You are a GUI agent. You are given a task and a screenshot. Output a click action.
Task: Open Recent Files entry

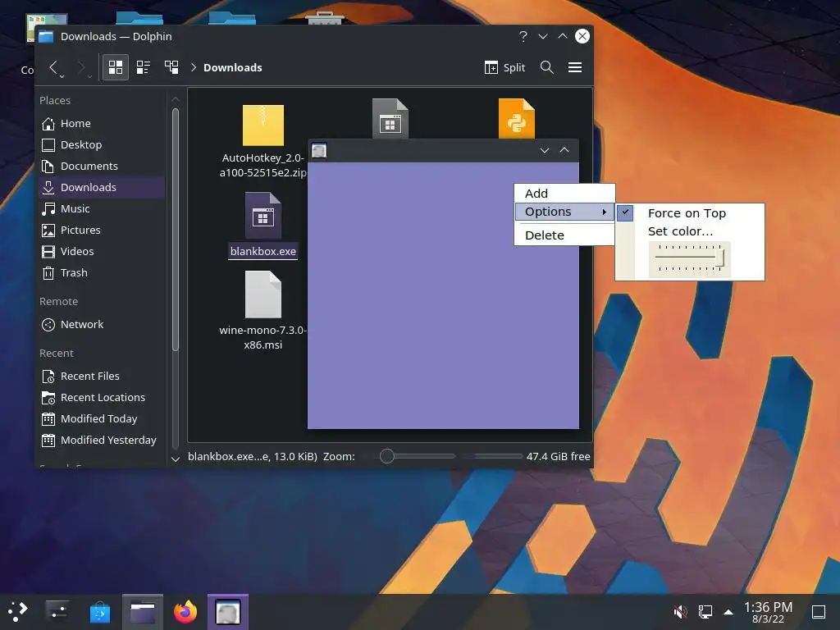click(x=102, y=376)
